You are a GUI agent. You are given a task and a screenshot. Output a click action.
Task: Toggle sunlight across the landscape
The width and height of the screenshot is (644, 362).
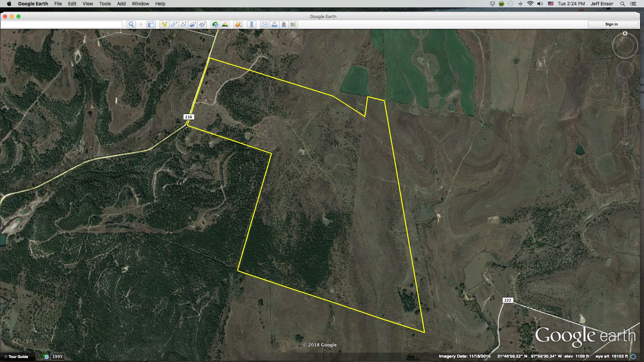[225, 24]
